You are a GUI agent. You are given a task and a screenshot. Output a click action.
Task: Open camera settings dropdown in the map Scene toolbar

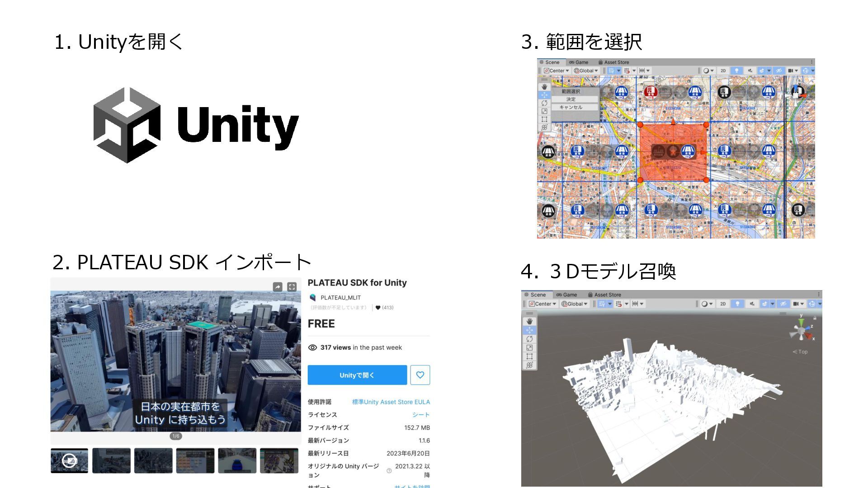coord(793,70)
